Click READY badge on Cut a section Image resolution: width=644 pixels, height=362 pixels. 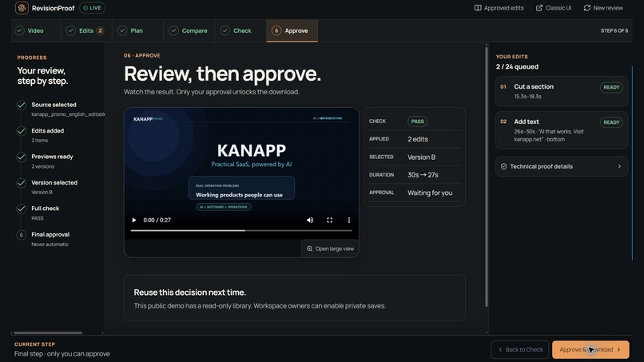[x=611, y=88]
